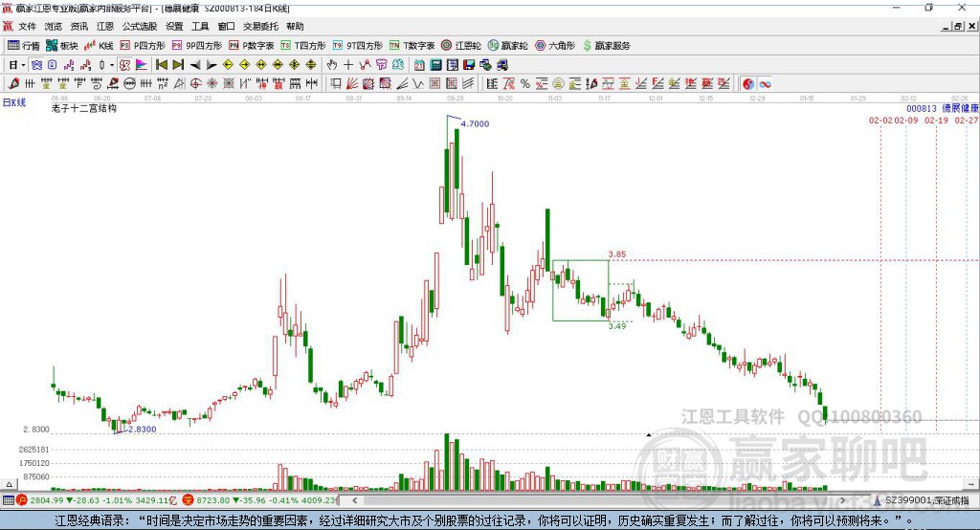Click the target circle crosshair icon

coord(195,84)
